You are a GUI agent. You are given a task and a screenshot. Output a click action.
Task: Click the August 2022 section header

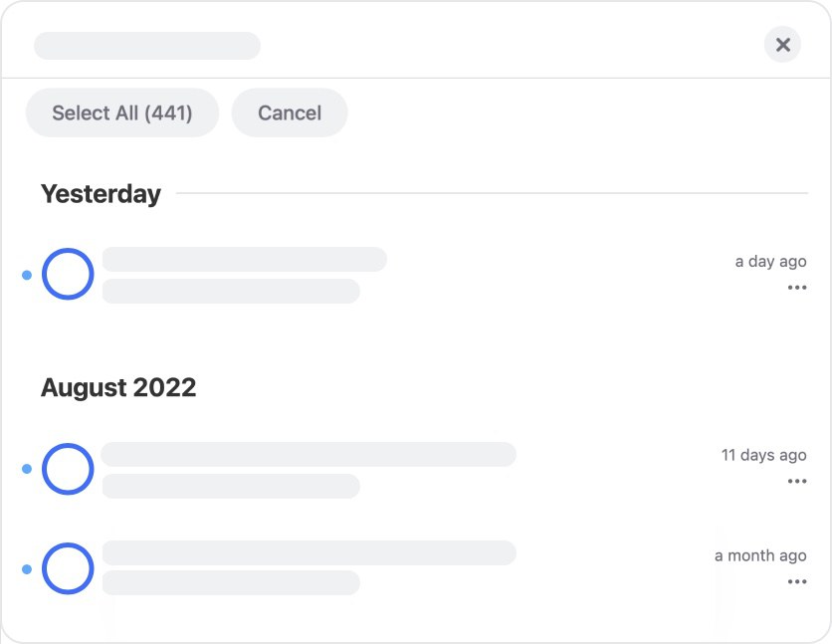118,387
